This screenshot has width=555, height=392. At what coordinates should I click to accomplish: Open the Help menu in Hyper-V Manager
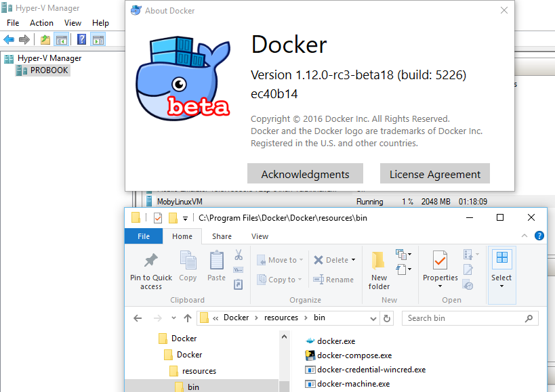pyautogui.click(x=100, y=23)
